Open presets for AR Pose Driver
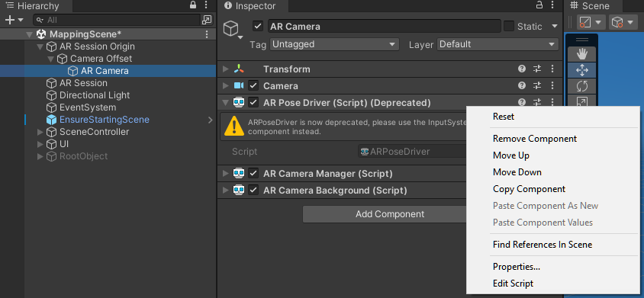The width and height of the screenshot is (644, 298). pos(537,103)
